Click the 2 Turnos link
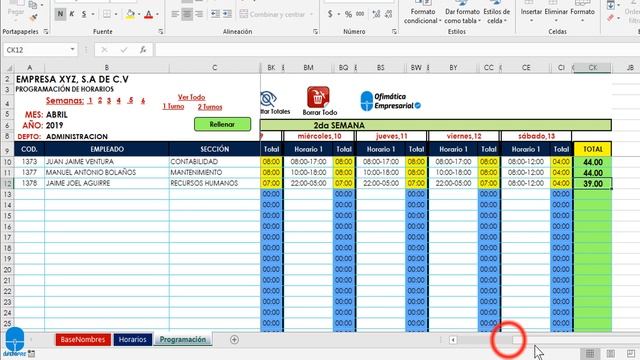This screenshot has width=640, height=360. point(210,107)
